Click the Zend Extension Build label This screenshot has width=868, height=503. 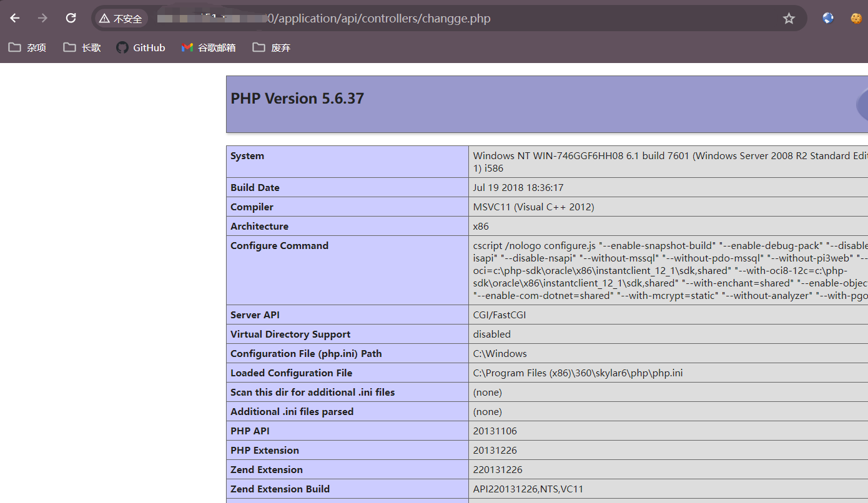click(280, 489)
